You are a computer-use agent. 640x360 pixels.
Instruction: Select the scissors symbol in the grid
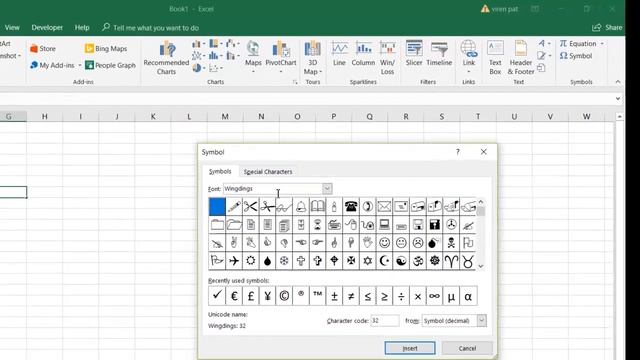coord(251,207)
